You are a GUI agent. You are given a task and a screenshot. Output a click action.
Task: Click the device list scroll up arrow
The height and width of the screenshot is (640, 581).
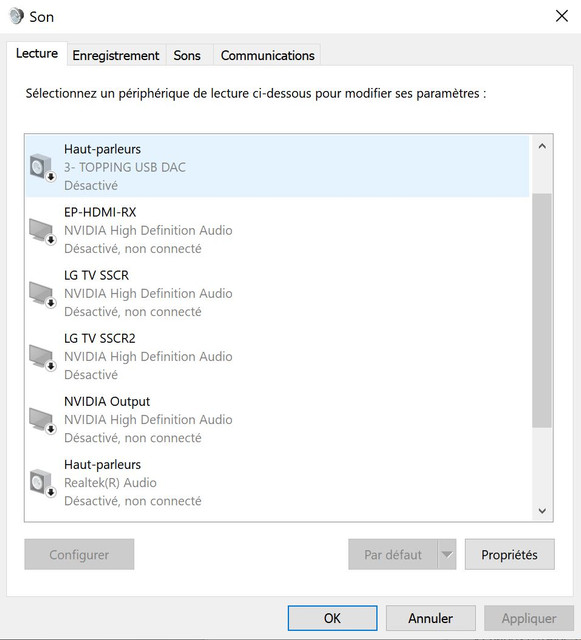542,146
